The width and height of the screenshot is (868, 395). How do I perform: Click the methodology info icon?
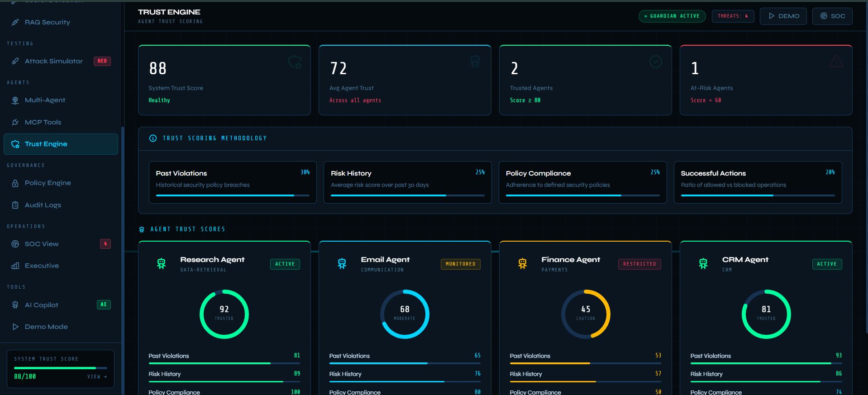pos(153,138)
